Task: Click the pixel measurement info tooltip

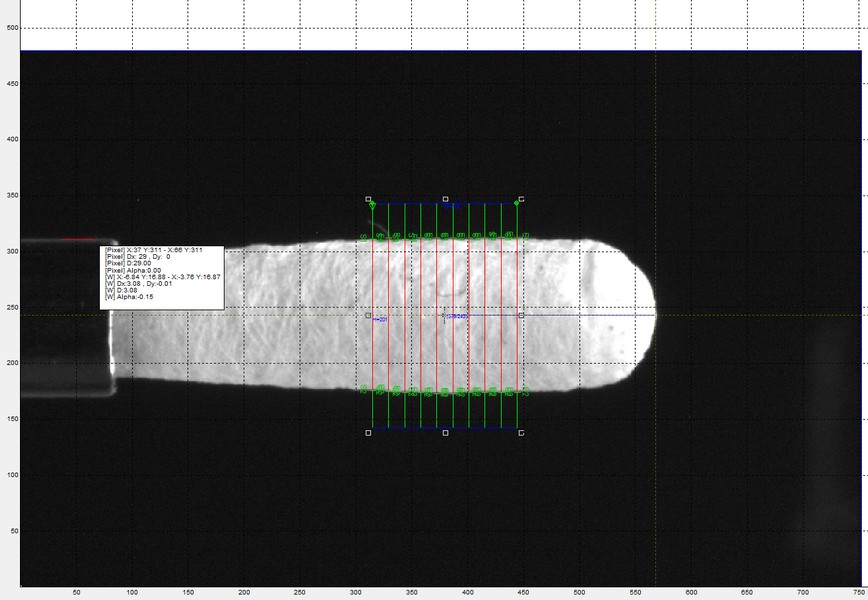Action: click(x=162, y=276)
